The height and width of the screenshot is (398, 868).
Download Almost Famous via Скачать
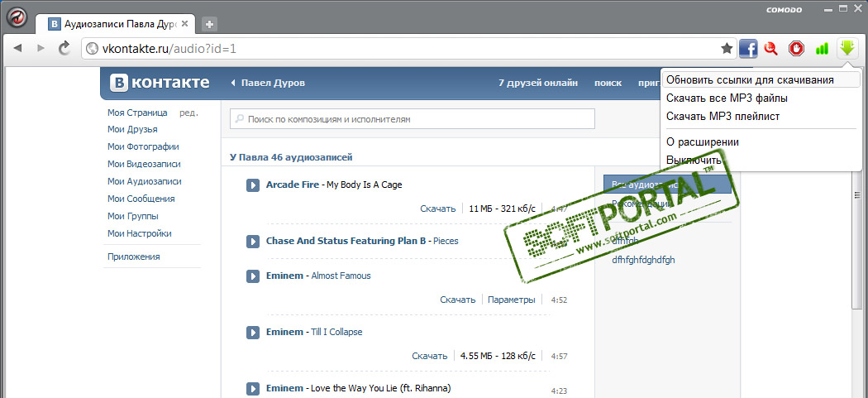pos(458,300)
